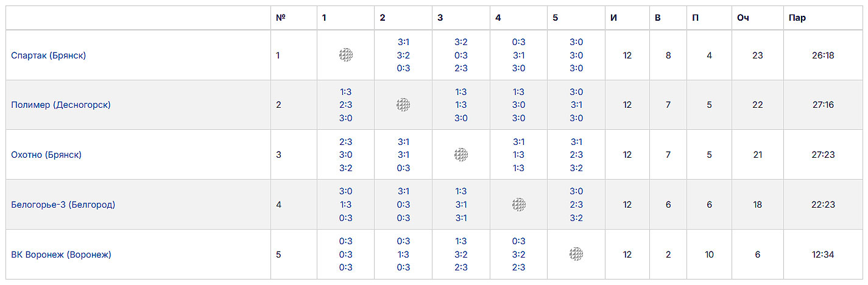This screenshot has width=868, height=285.
Task: Open the Охотно (Брянск) team link
Action: (x=46, y=155)
